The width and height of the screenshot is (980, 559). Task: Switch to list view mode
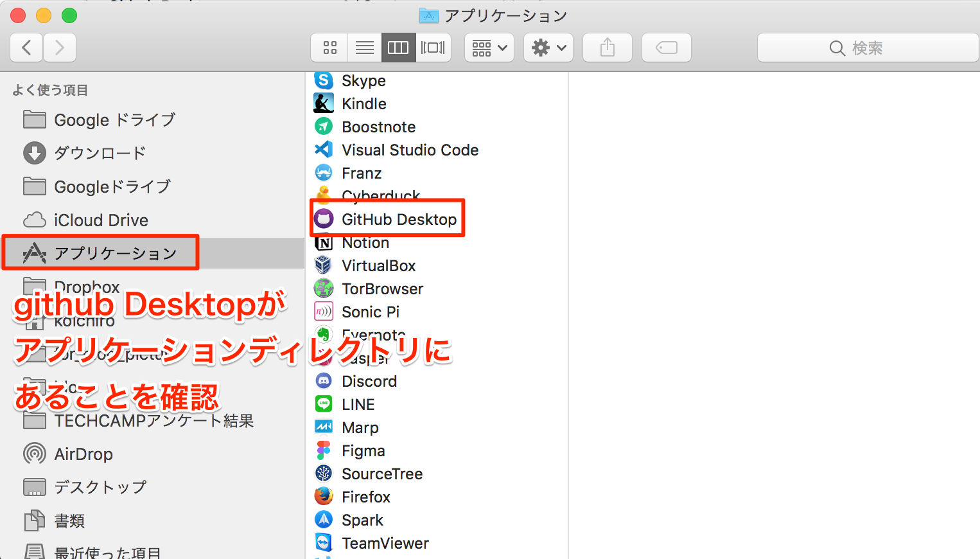point(364,48)
